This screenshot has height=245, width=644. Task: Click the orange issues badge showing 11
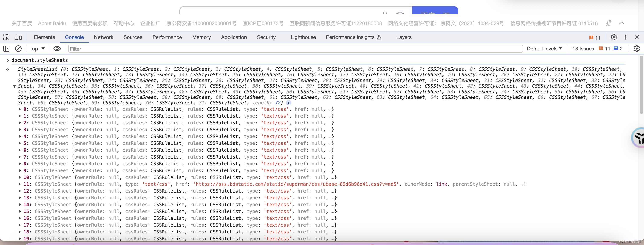pyautogui.click(x=595, y=37)
